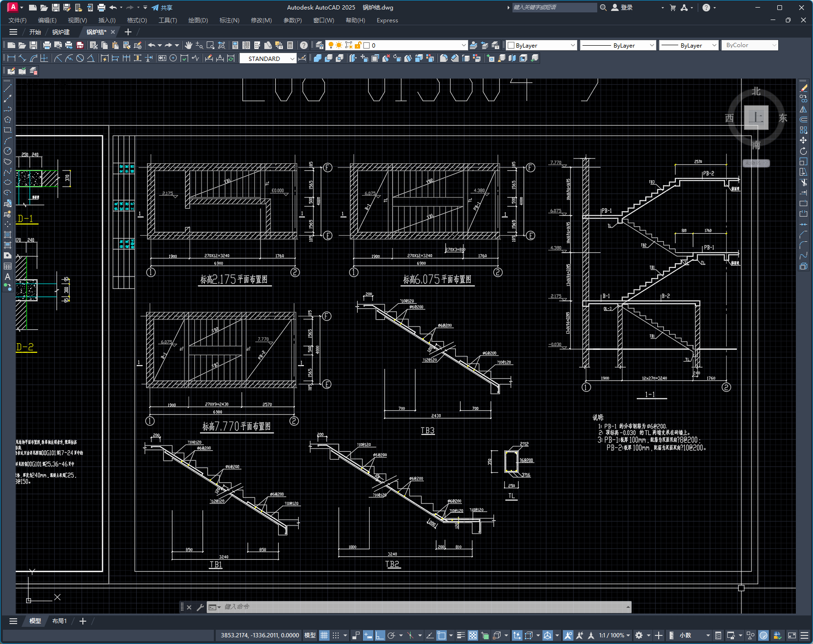Click the 共享 share button
The image size is (813, 644).
coord(162,8)
